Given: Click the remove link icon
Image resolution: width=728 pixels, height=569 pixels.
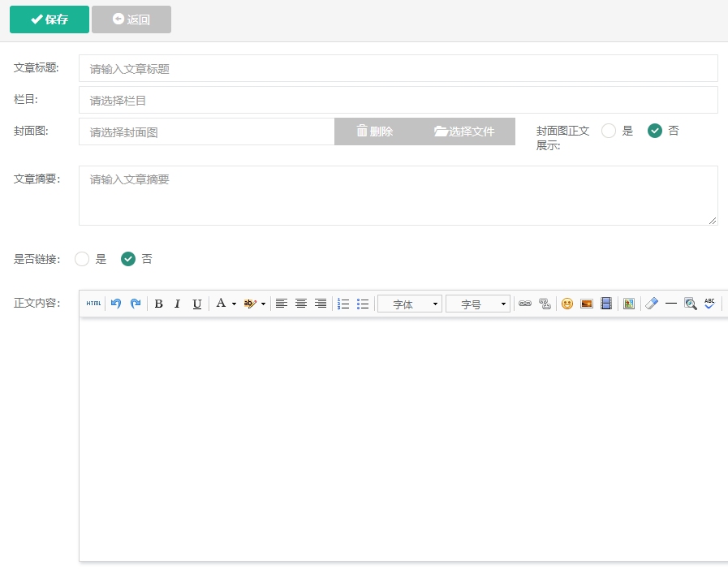Looking at the screenshot, I should (x=545, y=304).
